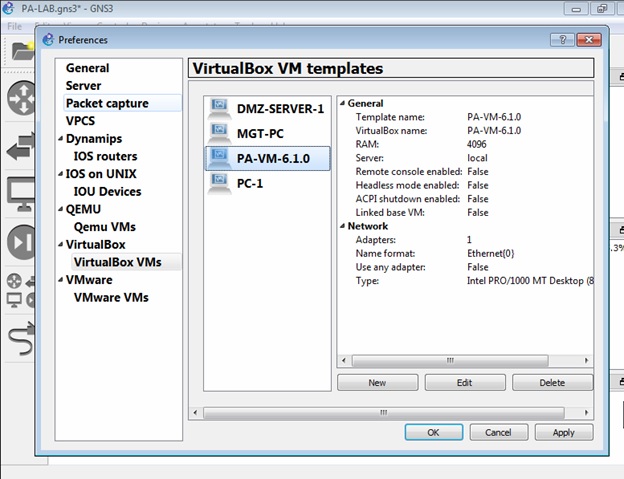The width and height of the screenshot is (624, 479).
Task: Select IOS routers entry
Action: point(105,156)
